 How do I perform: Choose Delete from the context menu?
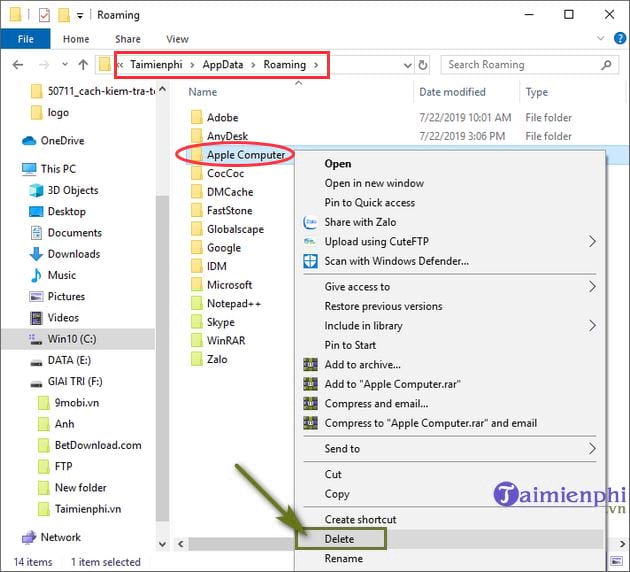339,539
